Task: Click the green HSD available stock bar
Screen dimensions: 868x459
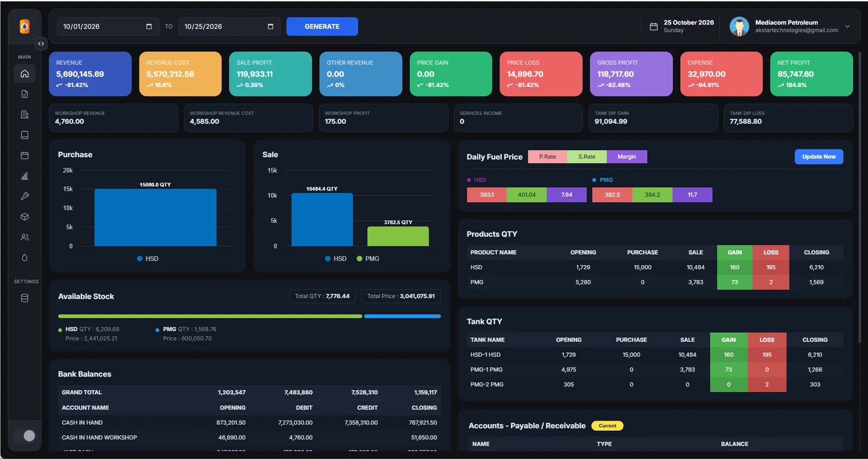Action: pyautogui.click(x=210, y=316)
